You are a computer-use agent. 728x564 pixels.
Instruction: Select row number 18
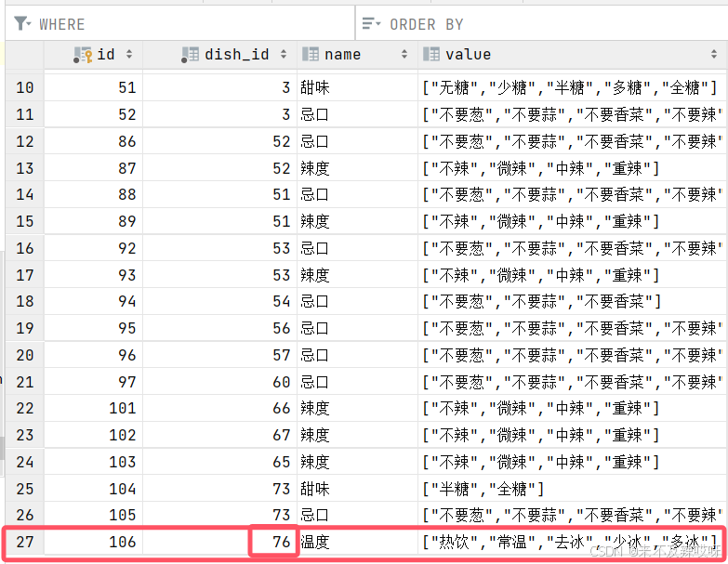click(x=25, y=301)
